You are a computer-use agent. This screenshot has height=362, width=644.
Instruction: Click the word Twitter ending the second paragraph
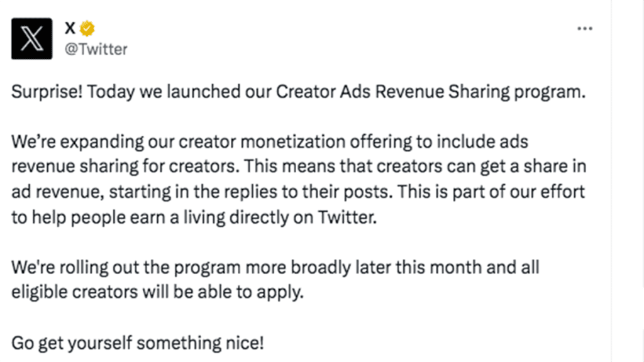coord(347,217)
